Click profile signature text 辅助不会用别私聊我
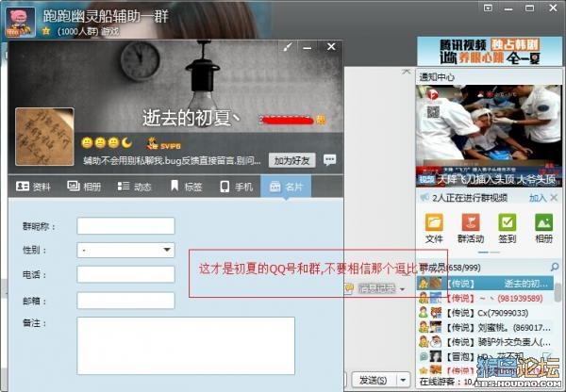The image size is (566, 392). (x=172, y=160)
